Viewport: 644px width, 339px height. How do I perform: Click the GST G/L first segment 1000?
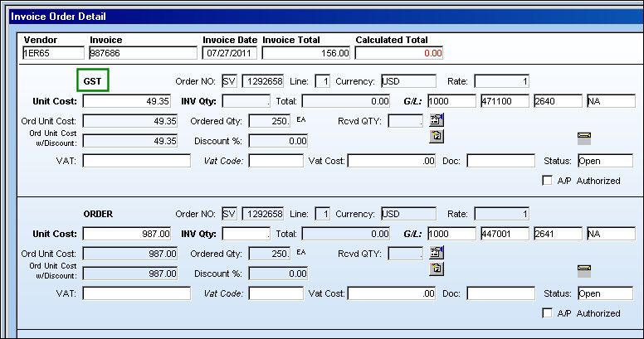point(451,101)
